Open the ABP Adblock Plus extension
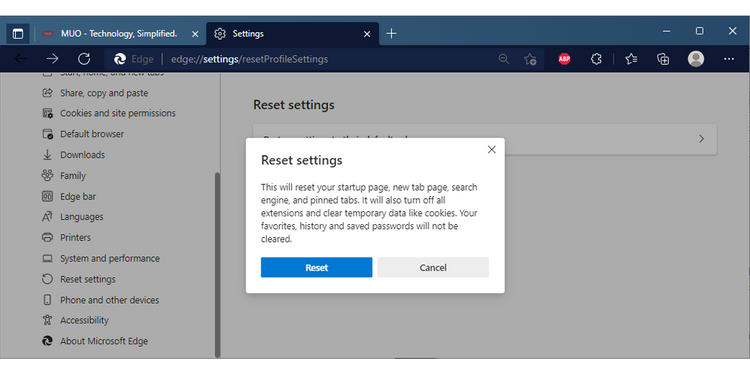750x375 pixels. (564, 59)
